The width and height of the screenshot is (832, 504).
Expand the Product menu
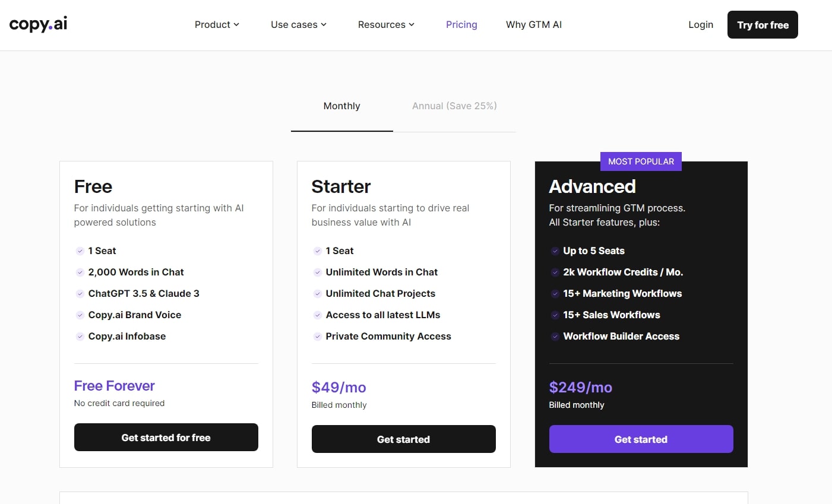pos(217,24)
